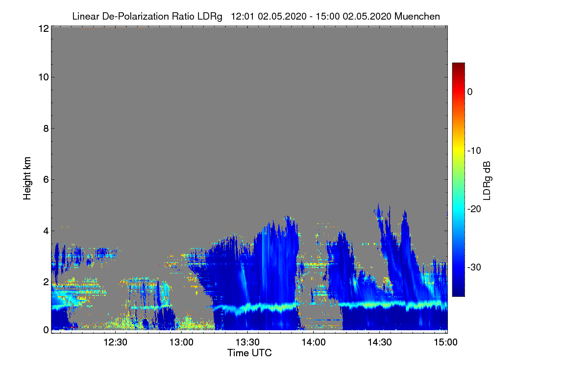Click the 14:00 time tick label
This screenshot has width=588, height=392.
[314, 343]
